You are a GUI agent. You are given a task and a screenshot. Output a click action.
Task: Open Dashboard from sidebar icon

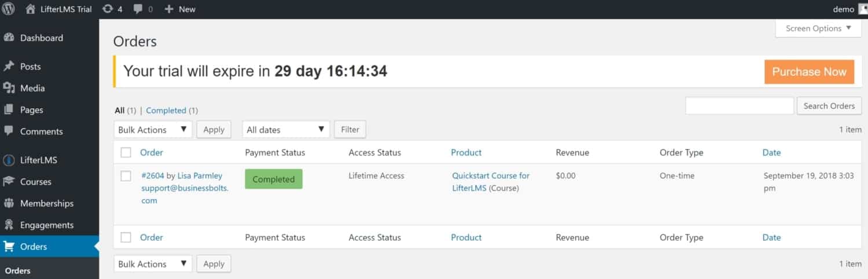point(9,38)
